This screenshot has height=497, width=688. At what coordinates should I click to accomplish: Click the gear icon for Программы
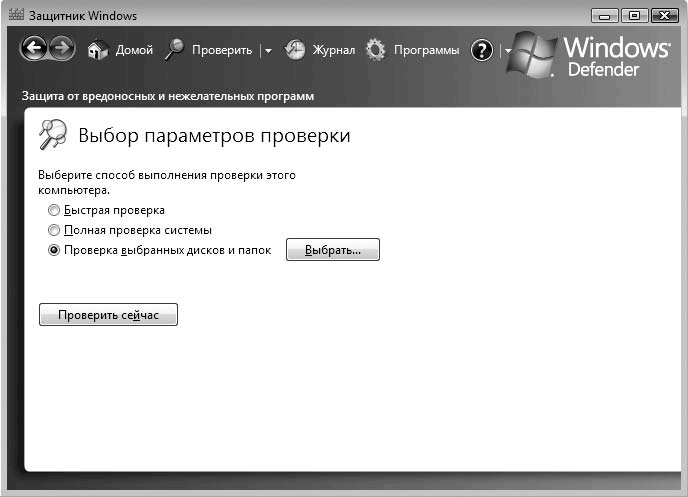point(375,50)
